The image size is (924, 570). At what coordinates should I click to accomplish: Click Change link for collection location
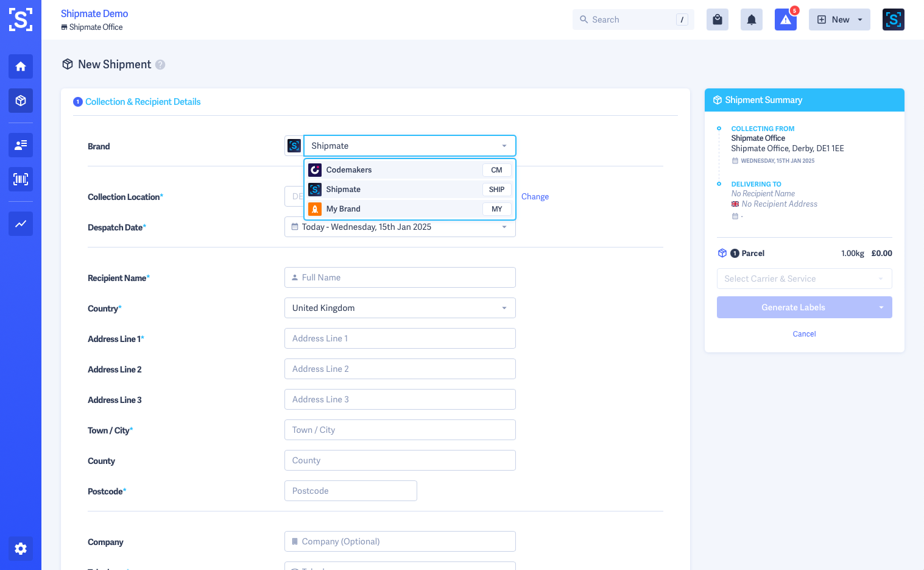(535, 197)
